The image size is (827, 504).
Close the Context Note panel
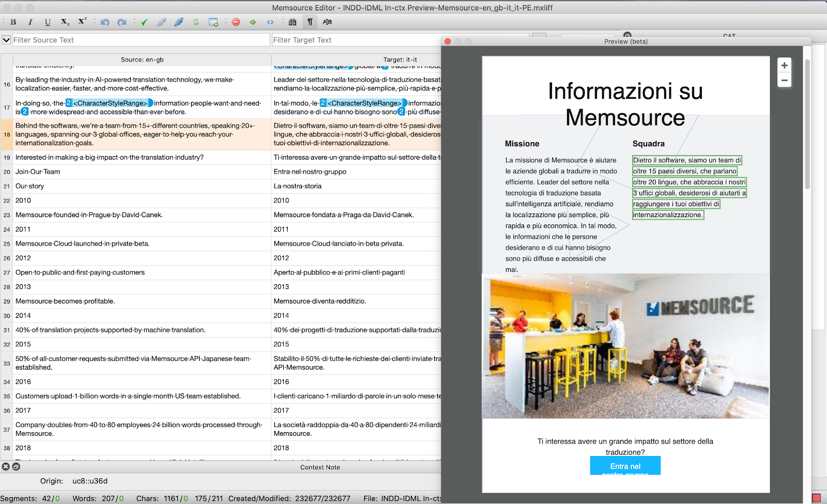pyautogui.click(x=6, y=467)
